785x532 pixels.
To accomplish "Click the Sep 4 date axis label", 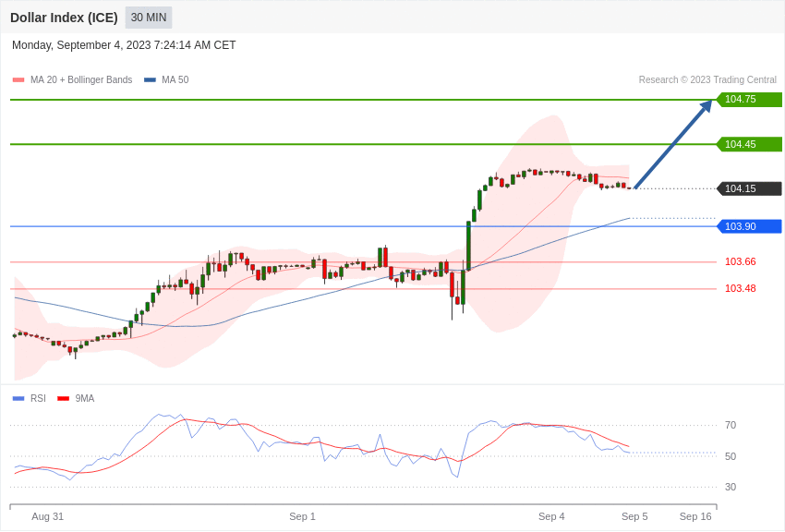I will (551, 516).
